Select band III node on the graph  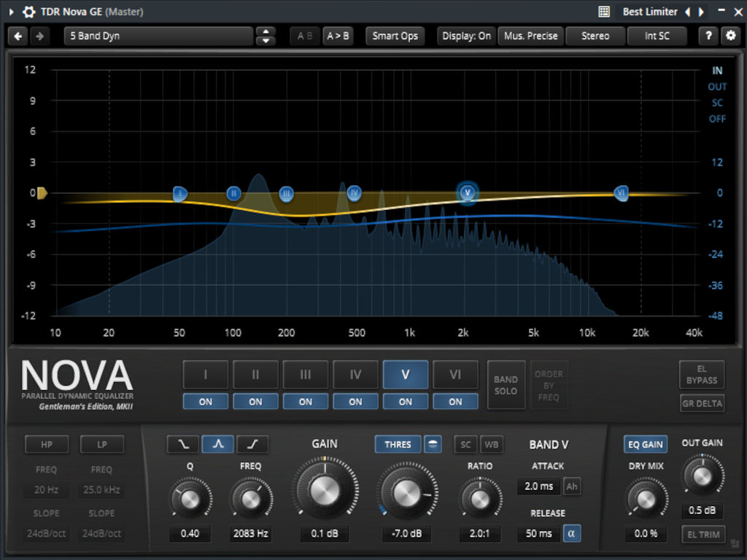pyautogui.click(x=286, y=194)
